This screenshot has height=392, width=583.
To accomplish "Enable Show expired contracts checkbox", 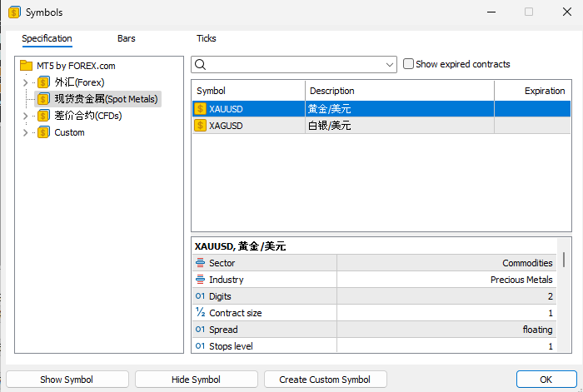I will [408, 64].
